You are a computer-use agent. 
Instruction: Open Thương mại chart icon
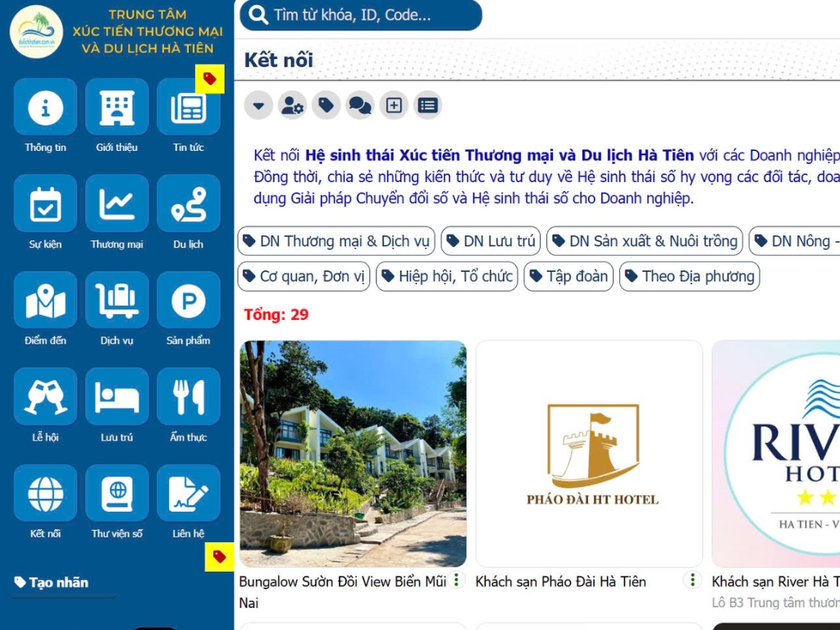tap(116, 204)
